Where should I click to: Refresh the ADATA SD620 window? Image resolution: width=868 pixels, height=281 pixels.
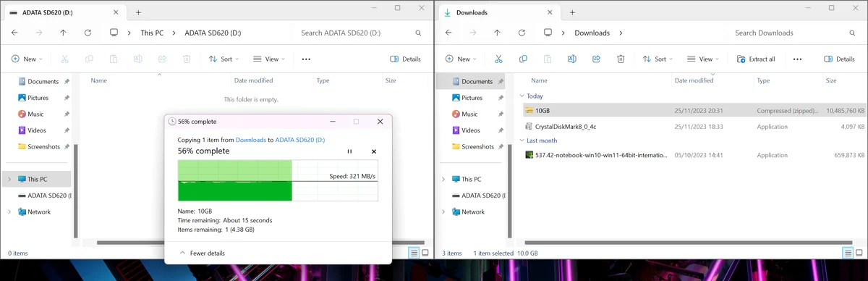click(x=88, y=33)
